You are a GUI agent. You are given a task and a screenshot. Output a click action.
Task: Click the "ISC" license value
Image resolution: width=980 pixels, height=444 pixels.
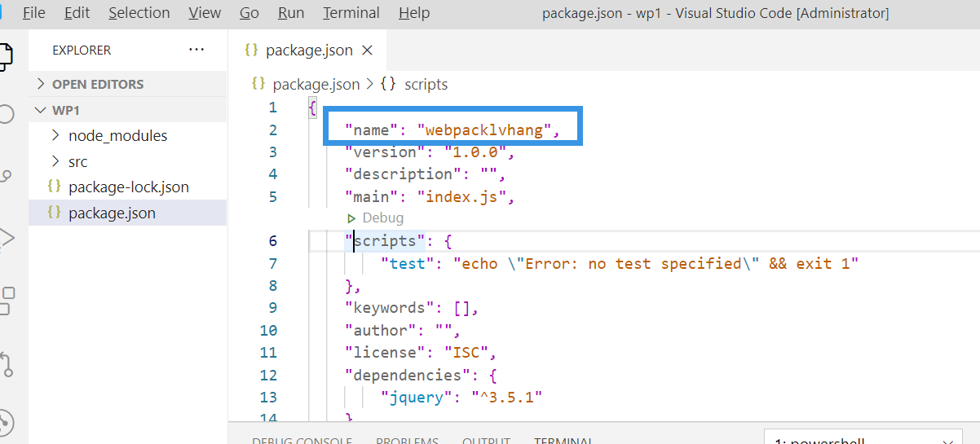coord(467,354)
